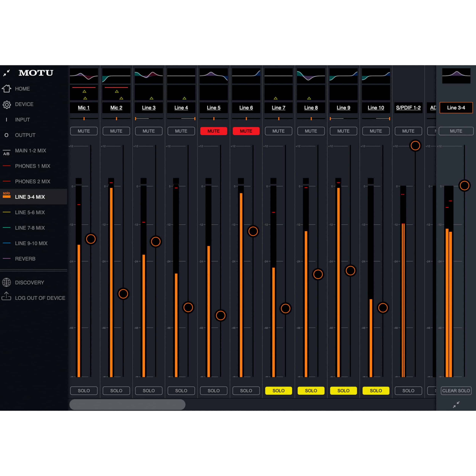The height and width of the screenshot is (476, 476).
Task: Unmute the Line 5 channel
Action: click(213, 131)
